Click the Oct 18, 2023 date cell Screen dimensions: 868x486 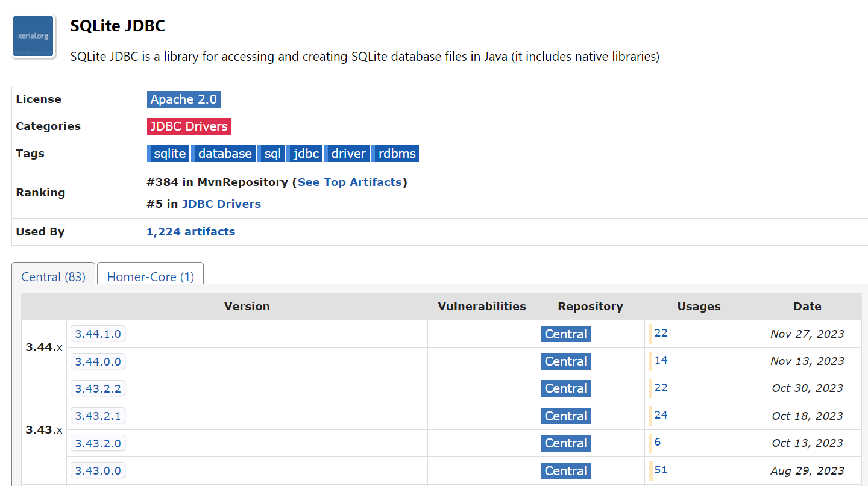pos(808,416)
